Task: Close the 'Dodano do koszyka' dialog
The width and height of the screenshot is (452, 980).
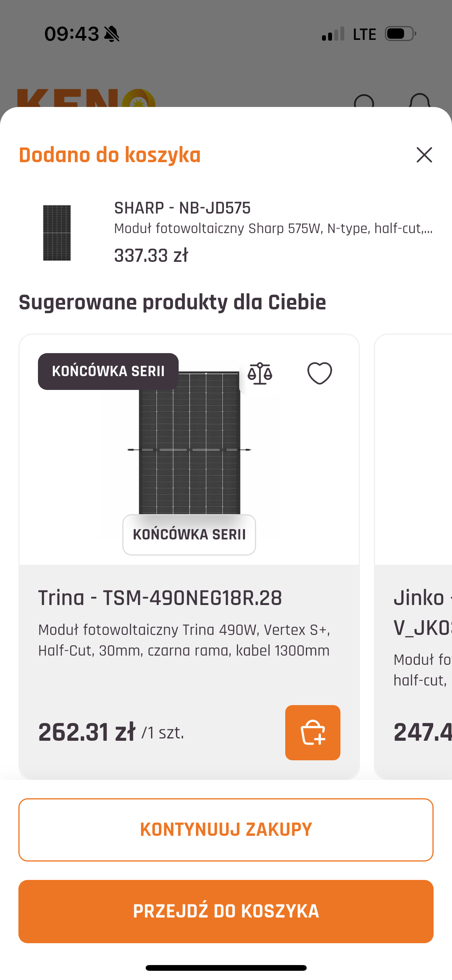Action: pos(424,155)
